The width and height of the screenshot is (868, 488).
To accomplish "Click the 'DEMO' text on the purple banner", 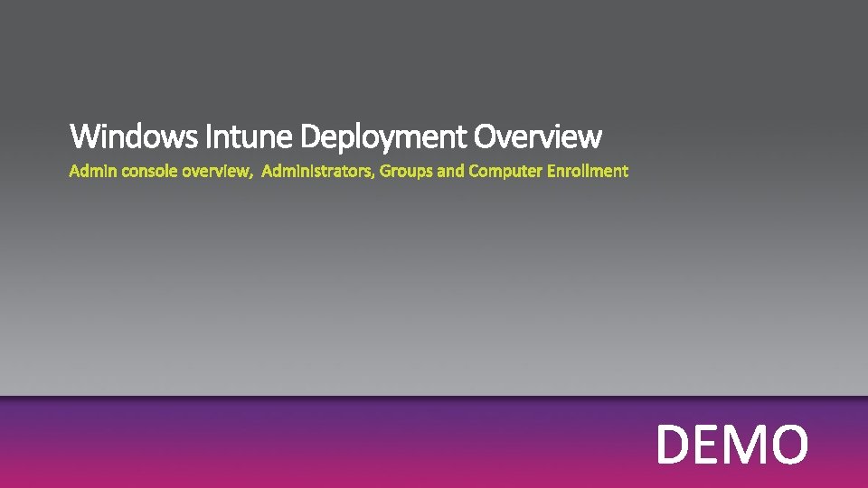I will 731,444.
